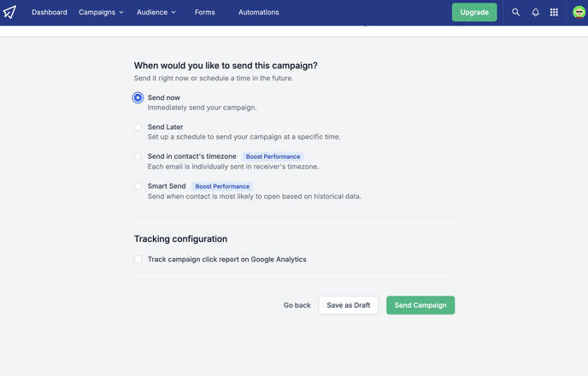The height and width of the screenshot is (376, 588).
Task: Choose the Send Later radio option
Action: [x=138, y=126]
